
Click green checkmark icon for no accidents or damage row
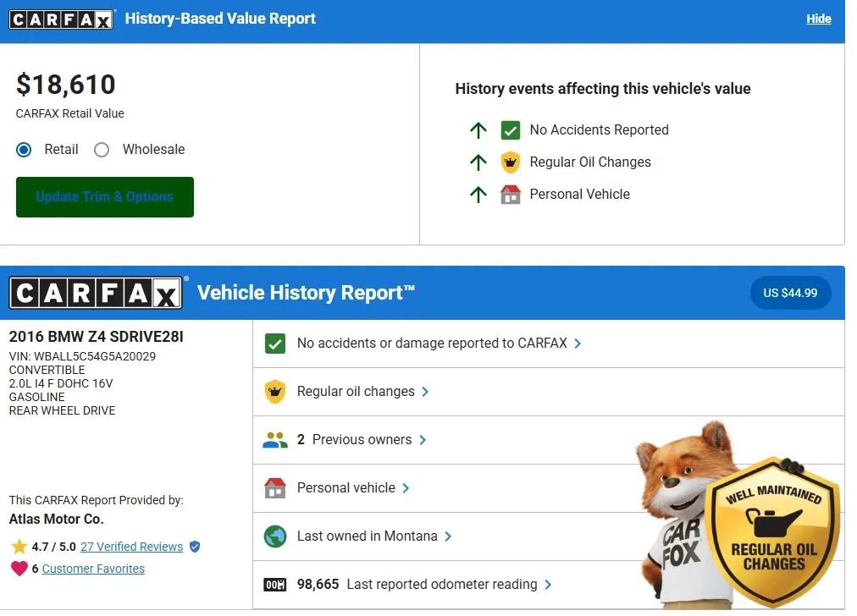click(275, 344)
